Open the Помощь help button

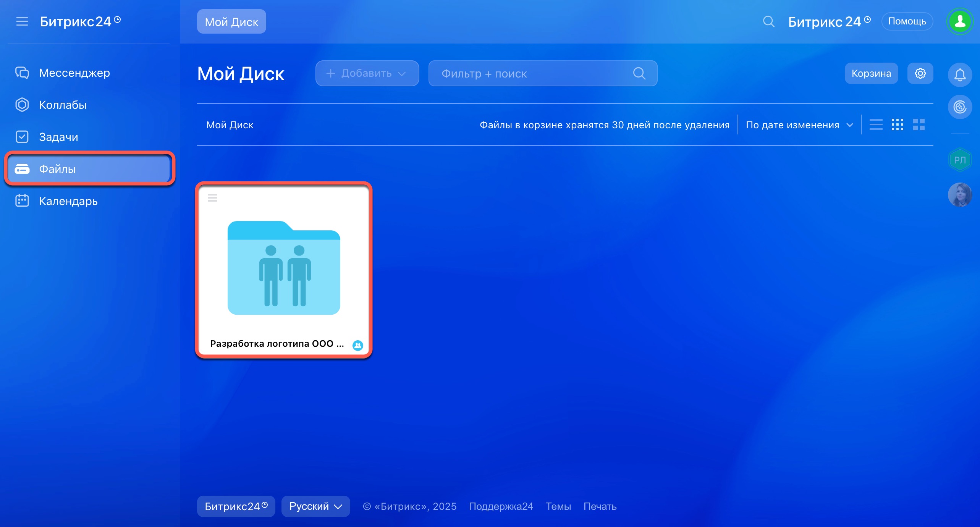(907, 21)
